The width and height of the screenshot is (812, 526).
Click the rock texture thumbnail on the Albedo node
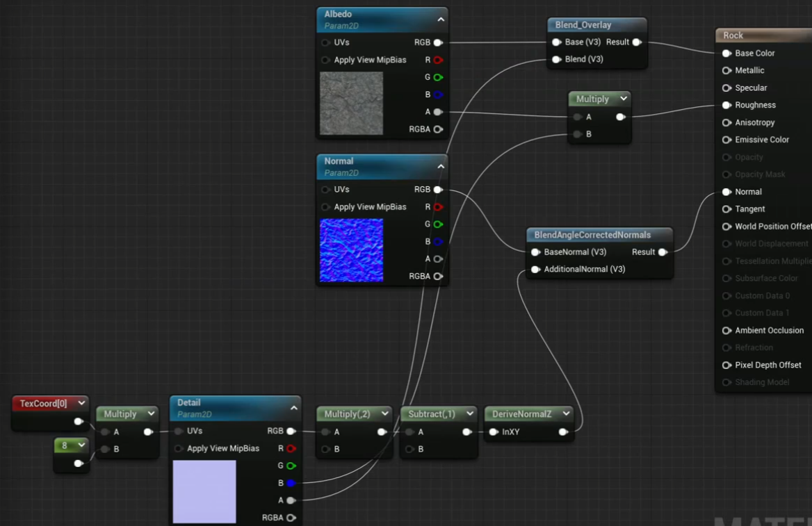(x=351, y=103)
